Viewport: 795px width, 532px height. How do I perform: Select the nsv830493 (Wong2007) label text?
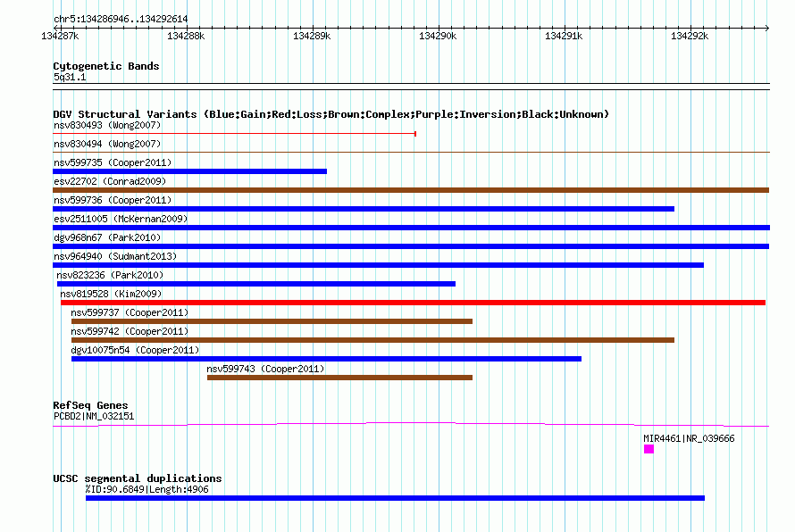coord(107,125)
